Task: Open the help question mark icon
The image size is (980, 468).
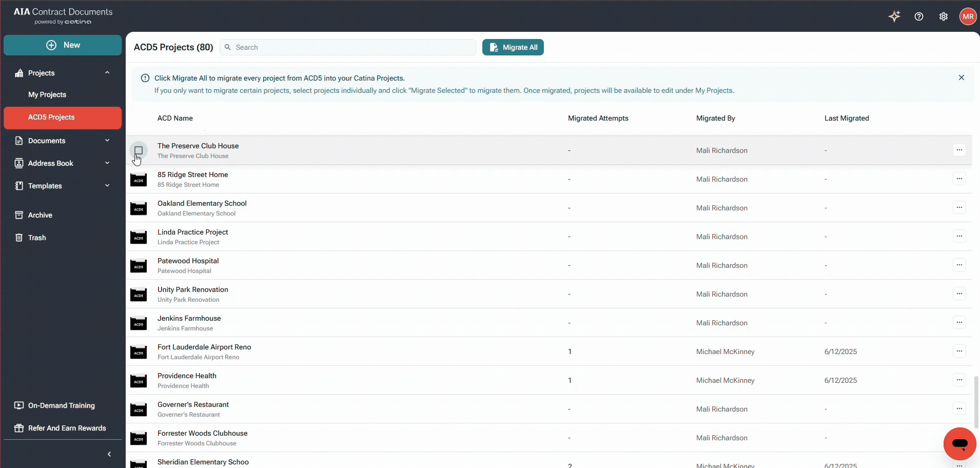Action: (x=919, y=16)
